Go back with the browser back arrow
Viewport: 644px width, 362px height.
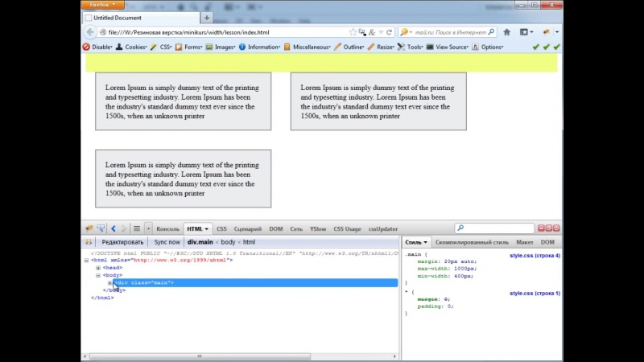tap(90, 32)
